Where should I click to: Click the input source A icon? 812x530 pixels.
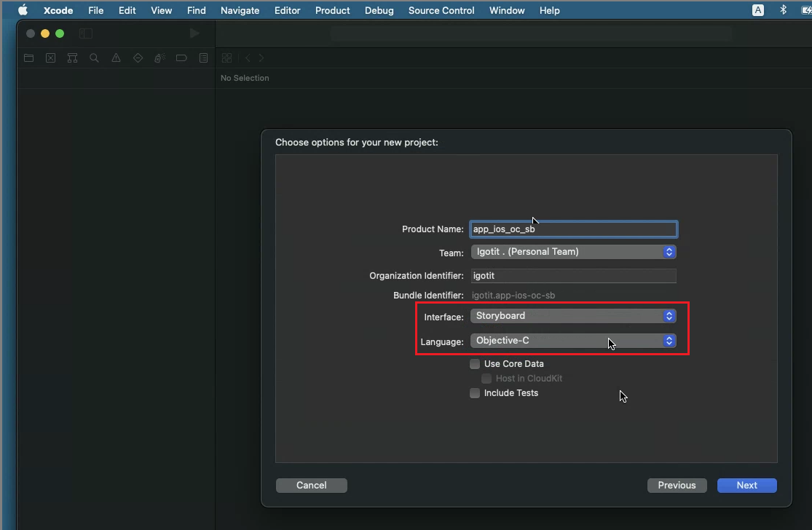(758, 10)
